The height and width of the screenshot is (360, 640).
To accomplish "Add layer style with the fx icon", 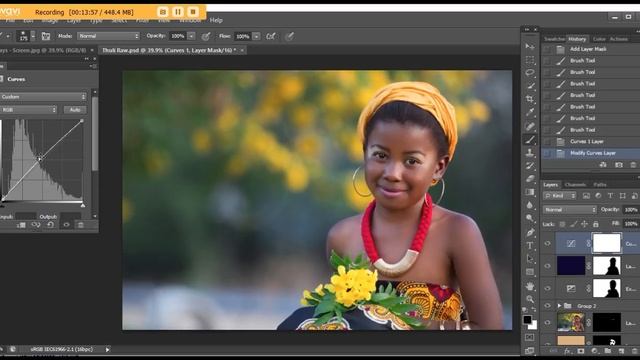I will [x=567, y=351].
